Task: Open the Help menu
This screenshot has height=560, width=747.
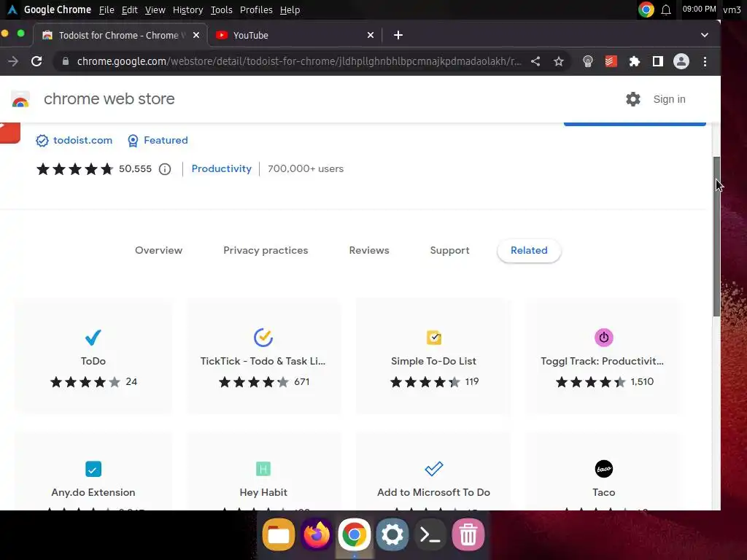Action: [x=290, y=10]
